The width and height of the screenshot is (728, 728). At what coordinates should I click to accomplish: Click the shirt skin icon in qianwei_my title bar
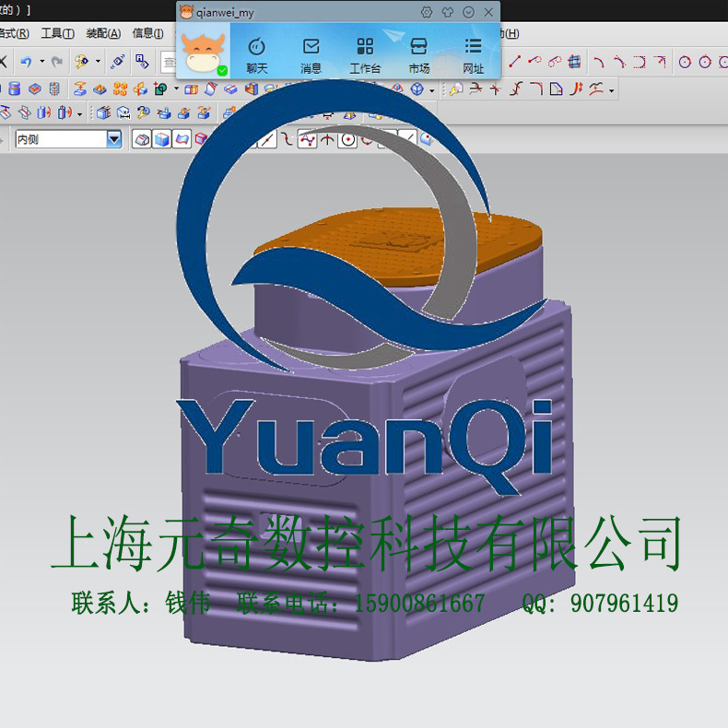pos(448,13)
